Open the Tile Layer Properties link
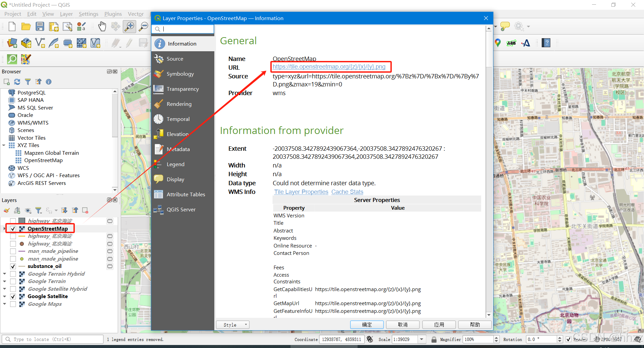Image resolution: width=644 pixels, height=348 pixels. coord(301,192)
